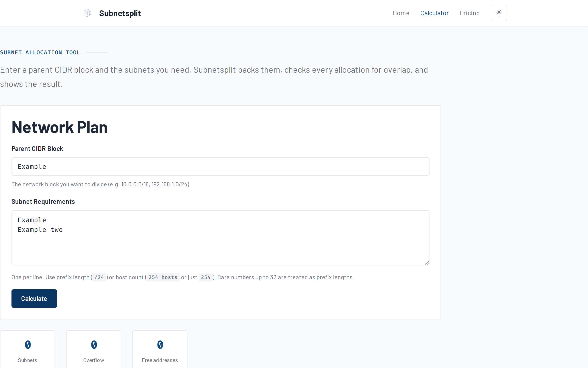Click into the Subnet Requirements textarea
This screenshot has width=588, height=368.
tap(220, 238)
